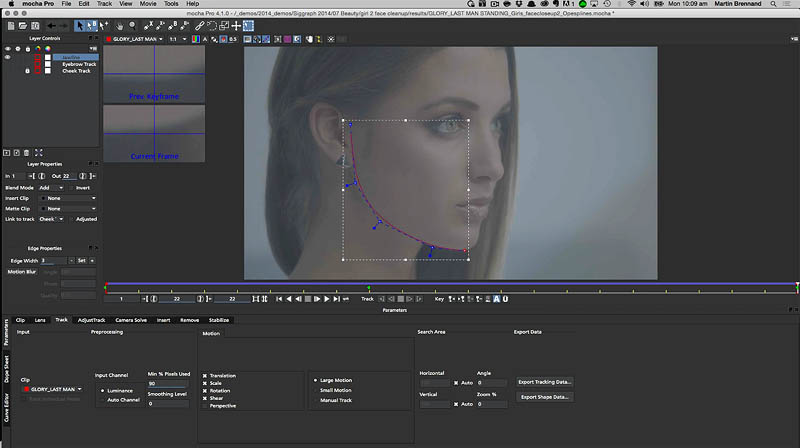Image resolution: width=800 pixels, height=448 pixels.
Task: Click Export Tracking Data button
Action: 545,381
